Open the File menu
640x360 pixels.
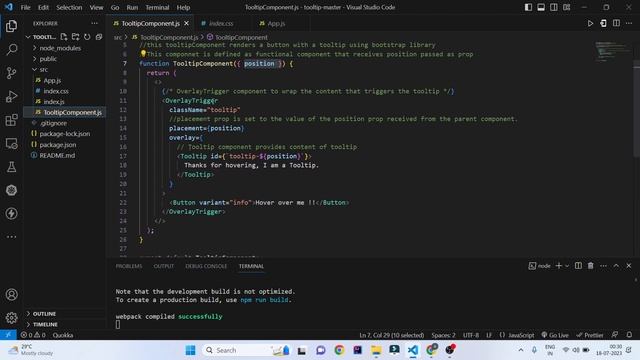[25, 7]
